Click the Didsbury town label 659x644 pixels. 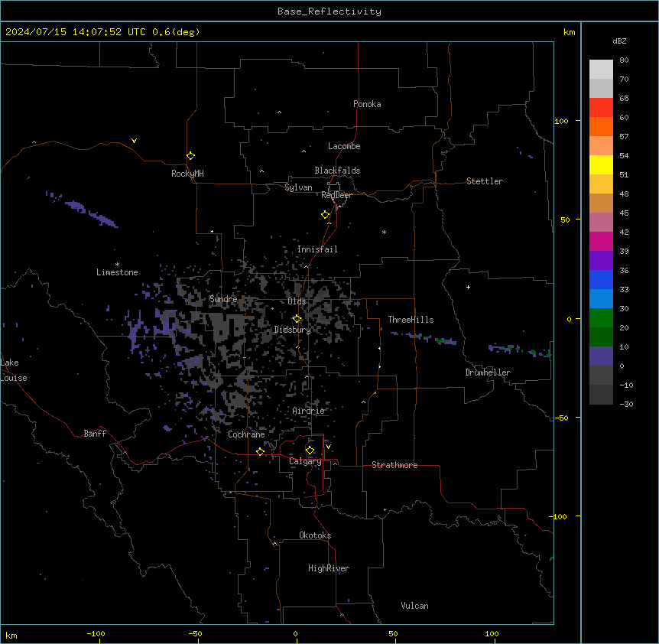tap(292, 330)
